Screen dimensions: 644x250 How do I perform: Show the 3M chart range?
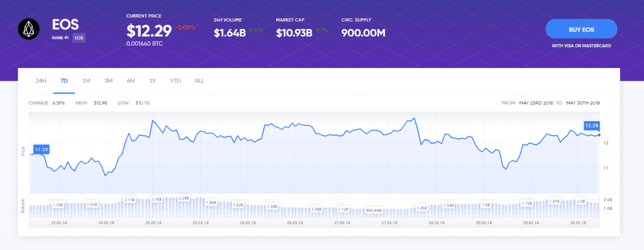pos(108,81)
